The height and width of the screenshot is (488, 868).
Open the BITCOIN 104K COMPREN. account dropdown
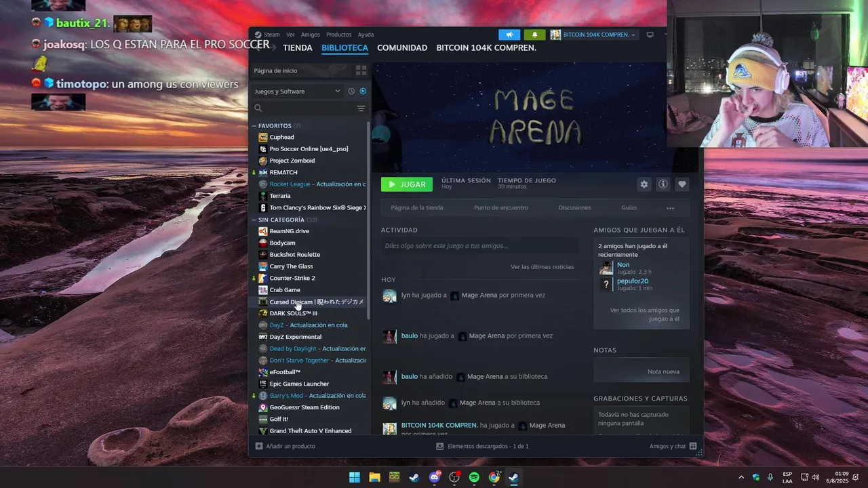pos(593,35)
